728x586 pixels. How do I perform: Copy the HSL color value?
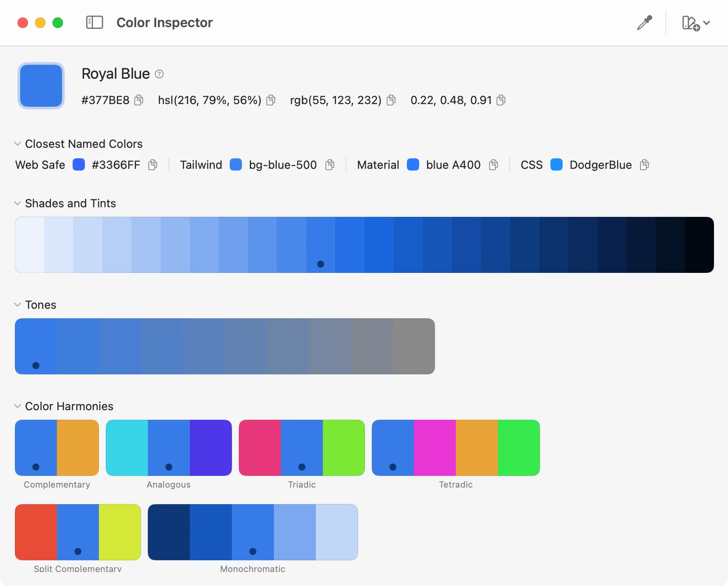tap(271, 100)
